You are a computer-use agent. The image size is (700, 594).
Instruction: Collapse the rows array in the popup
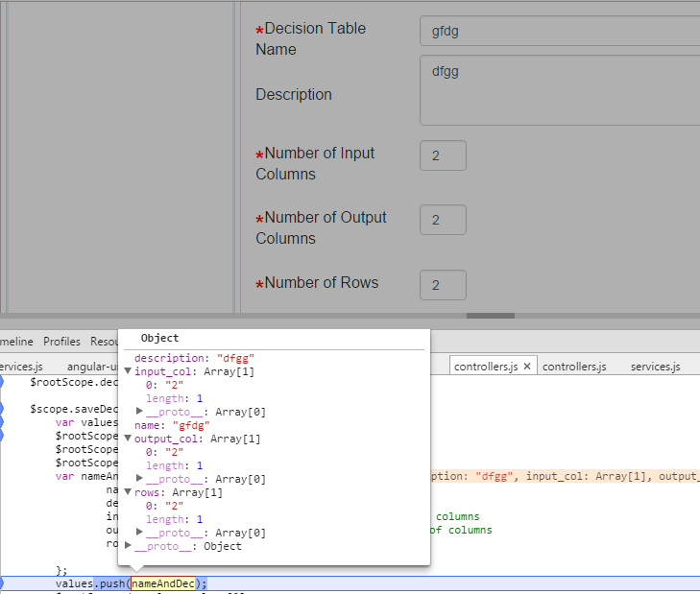click(128, 492)
